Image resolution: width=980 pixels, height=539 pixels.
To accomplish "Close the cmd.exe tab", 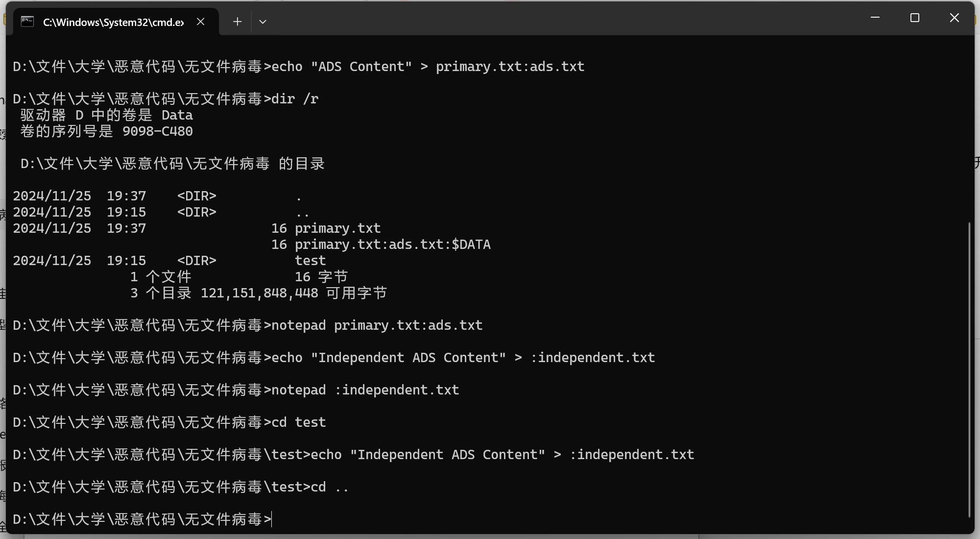I will (x=201, y=22).
